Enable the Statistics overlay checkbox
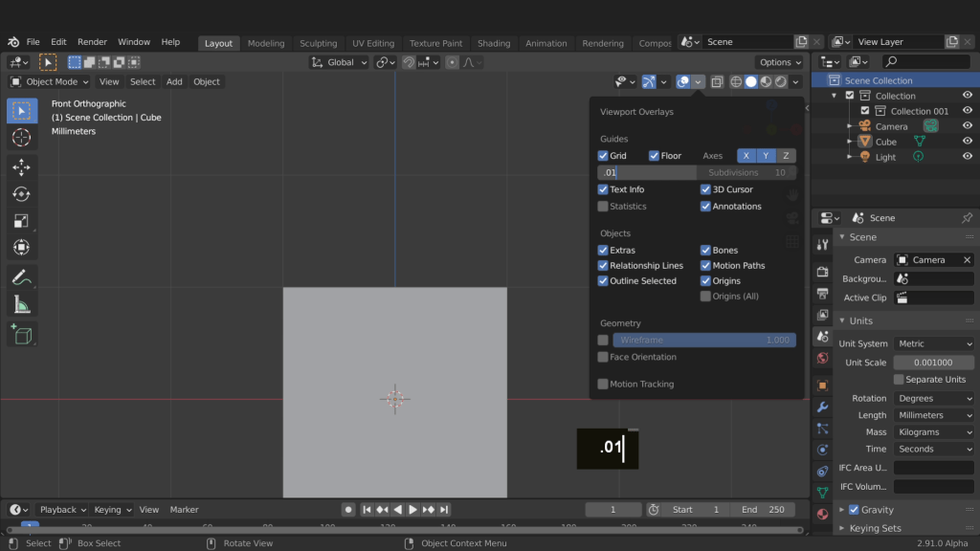 603,207
